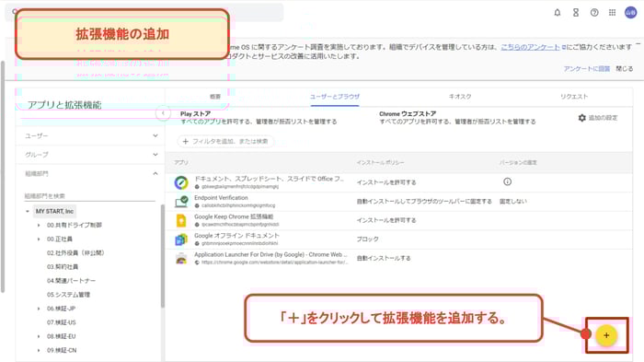Select the 07.検証-US org unit

[62, 322]
